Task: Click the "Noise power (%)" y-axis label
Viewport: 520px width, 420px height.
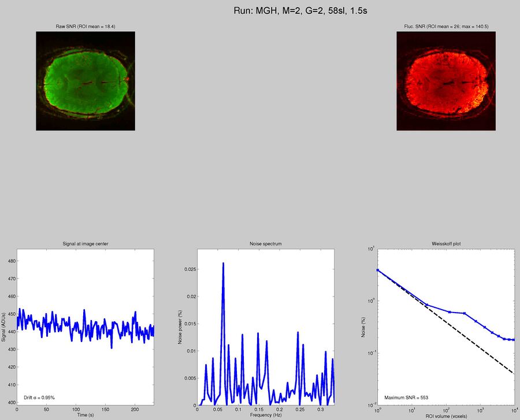Action: (181, 328)
